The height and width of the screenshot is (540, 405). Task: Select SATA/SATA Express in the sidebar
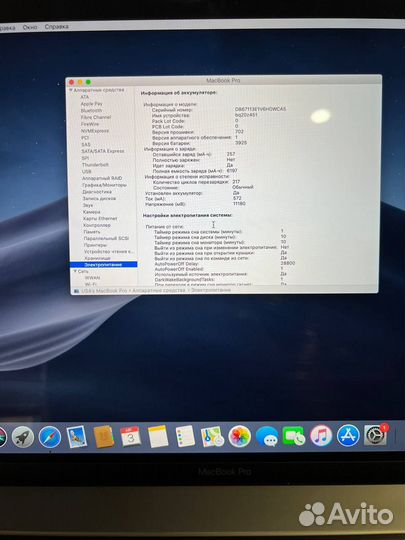(x=103, y=151)
